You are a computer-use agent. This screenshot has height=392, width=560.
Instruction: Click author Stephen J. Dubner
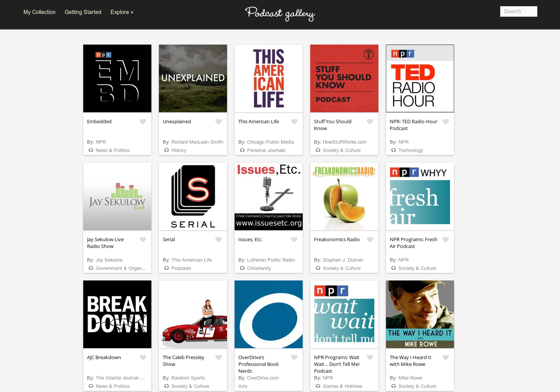343,260
